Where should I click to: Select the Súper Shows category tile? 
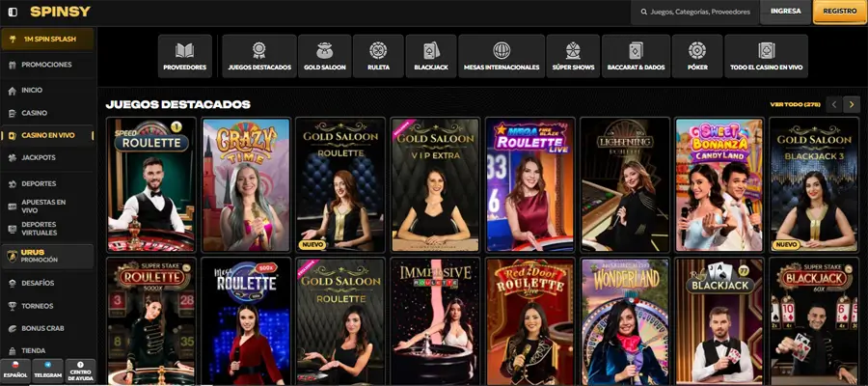tap(573, 57)
